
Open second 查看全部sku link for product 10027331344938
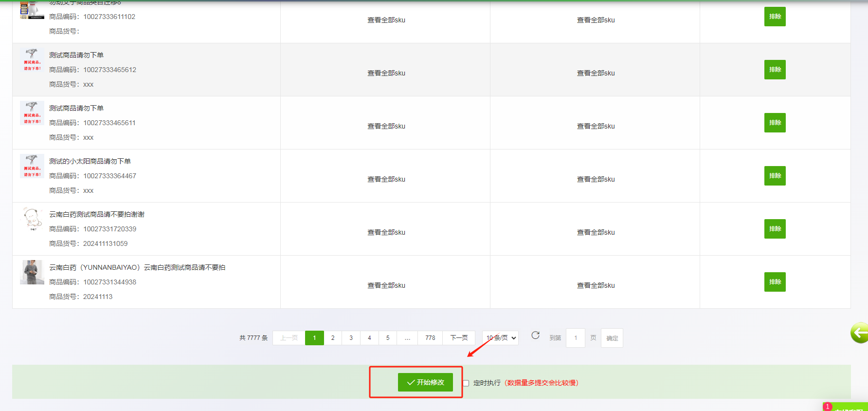point(596,285)
